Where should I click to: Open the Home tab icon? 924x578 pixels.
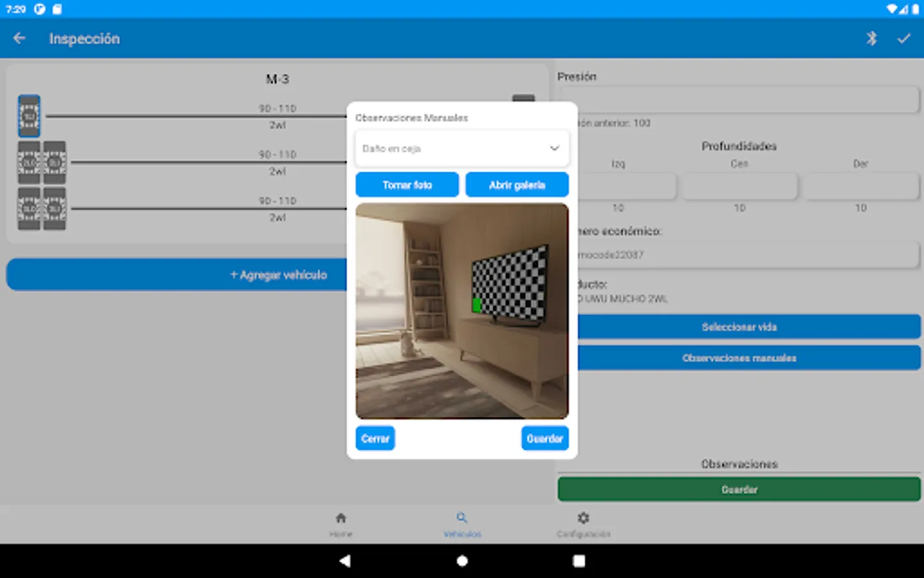point(341,518)
